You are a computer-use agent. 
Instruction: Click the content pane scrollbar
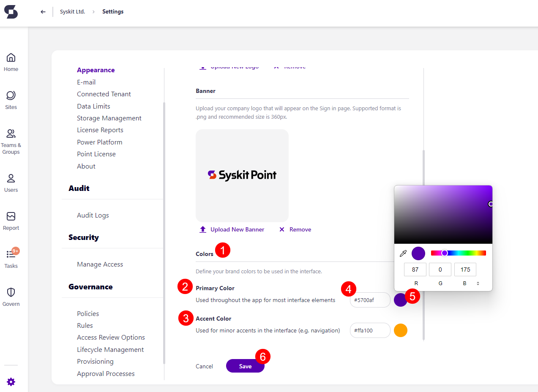point(423,245)
